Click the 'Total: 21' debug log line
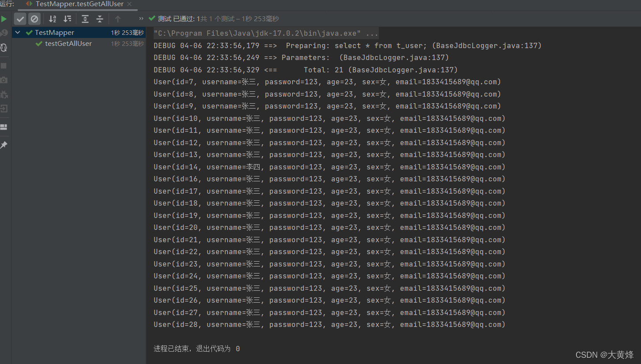This screenshot has width=641, height=364. click(x=305, y=70)
